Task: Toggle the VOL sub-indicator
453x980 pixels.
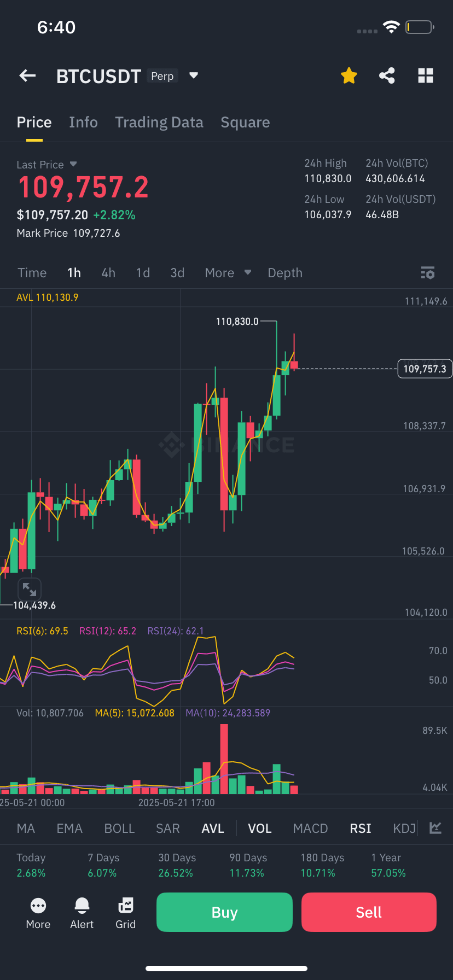Action: (x=260, y=829)
